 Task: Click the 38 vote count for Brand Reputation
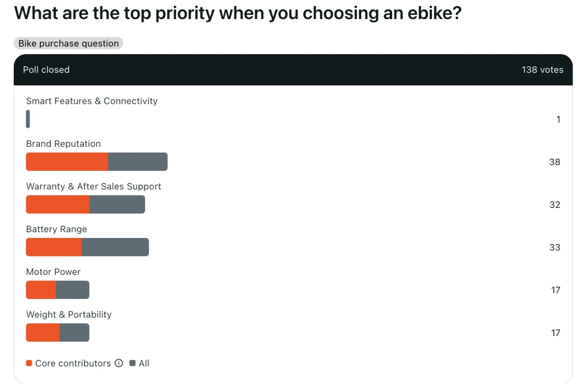[554, 162]
